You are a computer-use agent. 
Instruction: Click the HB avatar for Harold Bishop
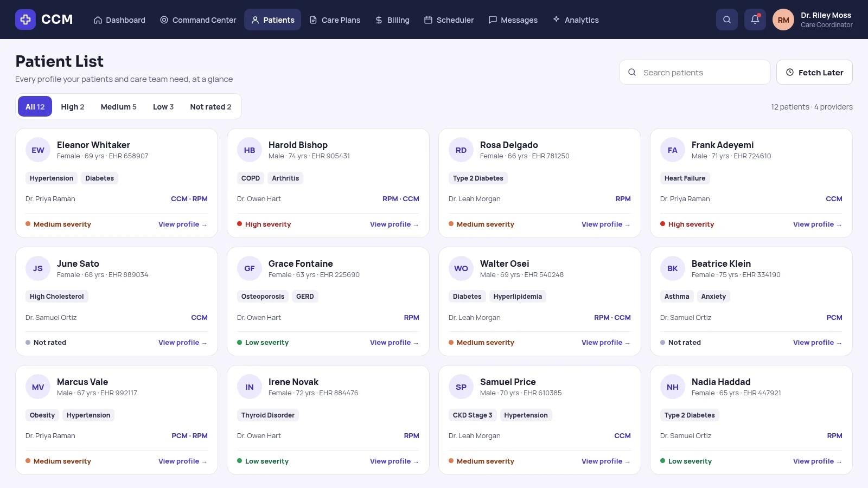250,150
